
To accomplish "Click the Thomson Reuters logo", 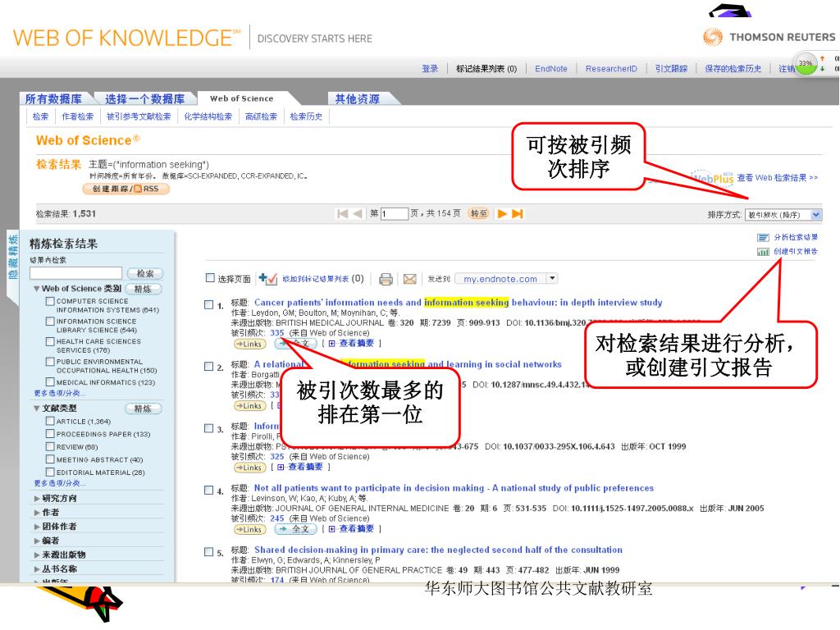I will [769, 37].
